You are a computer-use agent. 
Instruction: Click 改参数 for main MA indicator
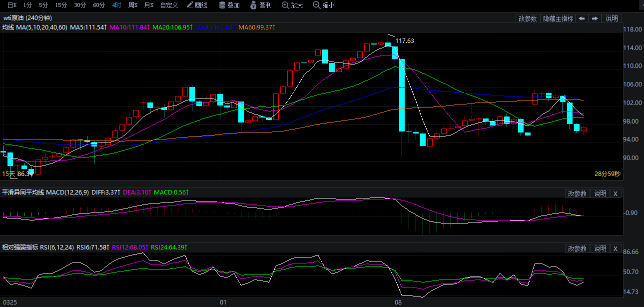tap(528, 18)
